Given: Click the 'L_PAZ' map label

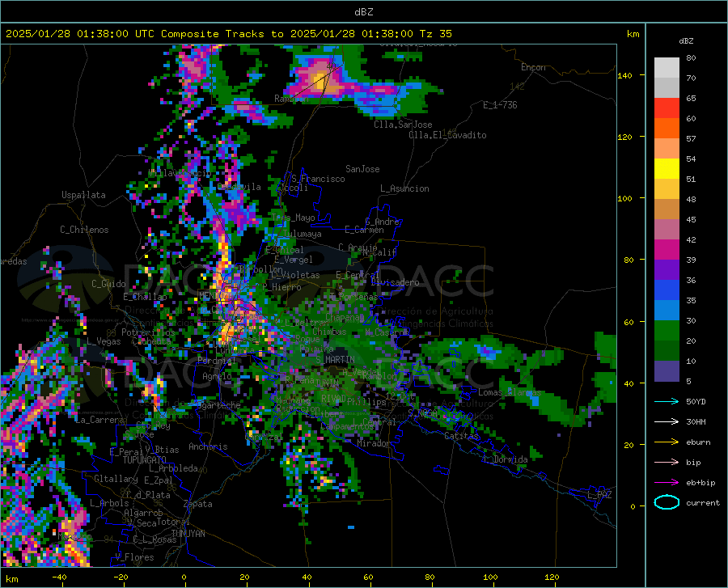Looking at the screenshot, I should (x=599, y=495).
